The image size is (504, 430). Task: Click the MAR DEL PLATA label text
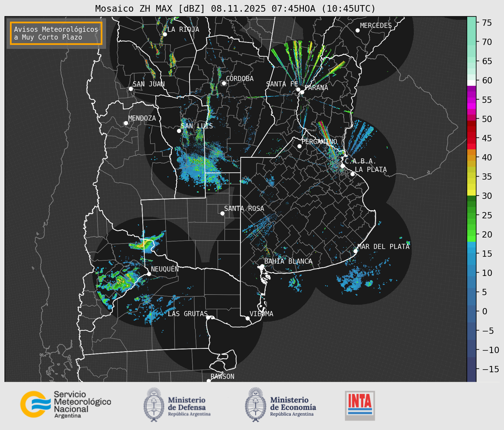point(384,247)
